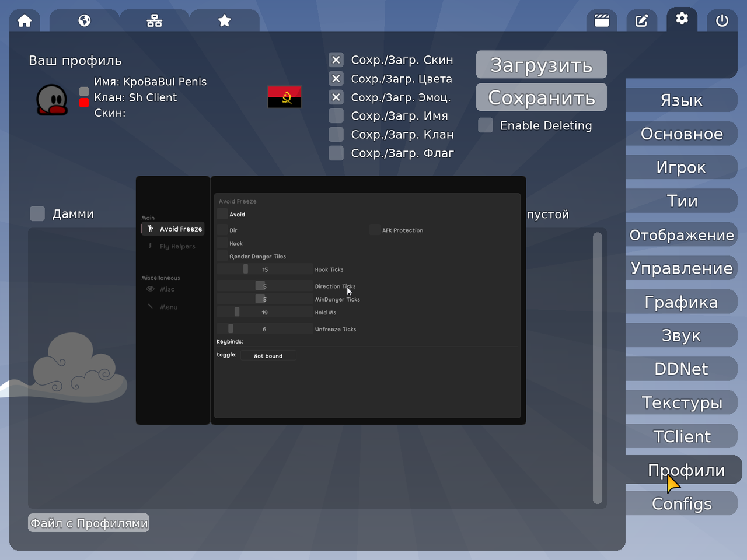This screenshot has width=747, height=560.
Task: Click the Сохранить button
Action: (x=542, y=97)
